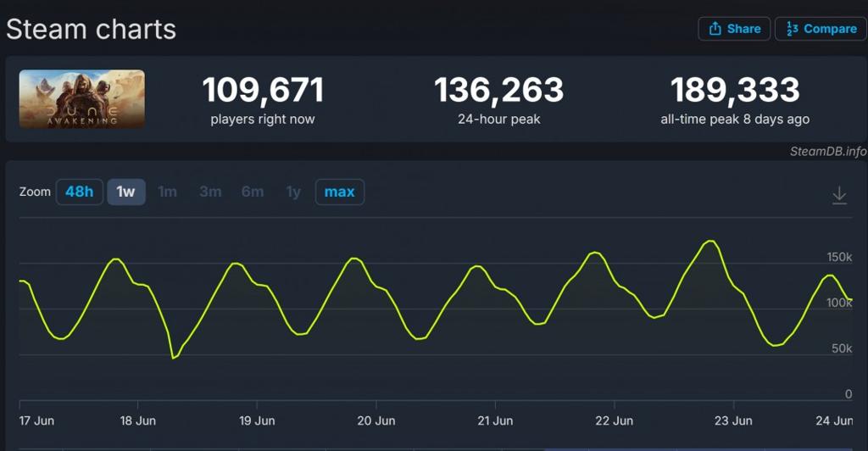
Task: Select the max zoom range
Action: (x=339, y=192)
